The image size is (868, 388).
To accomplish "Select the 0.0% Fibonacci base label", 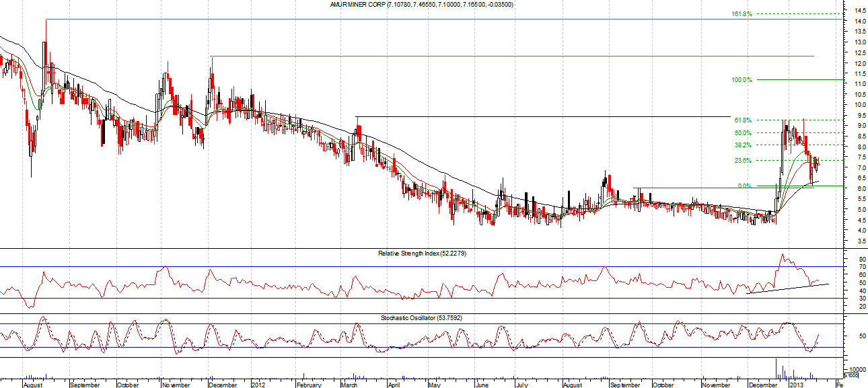I will (x=744, y=186).
